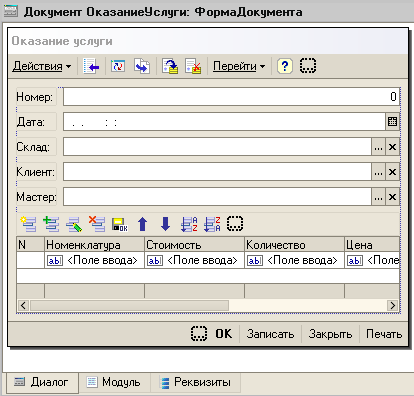Click the Записать button

click(270, 334)
